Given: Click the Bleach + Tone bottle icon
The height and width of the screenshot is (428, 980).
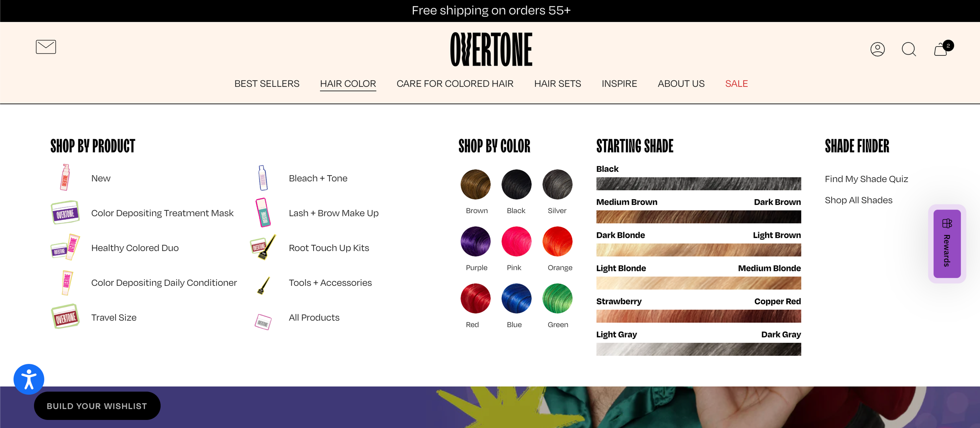Looking at the screenshot, I should (263, 178).
